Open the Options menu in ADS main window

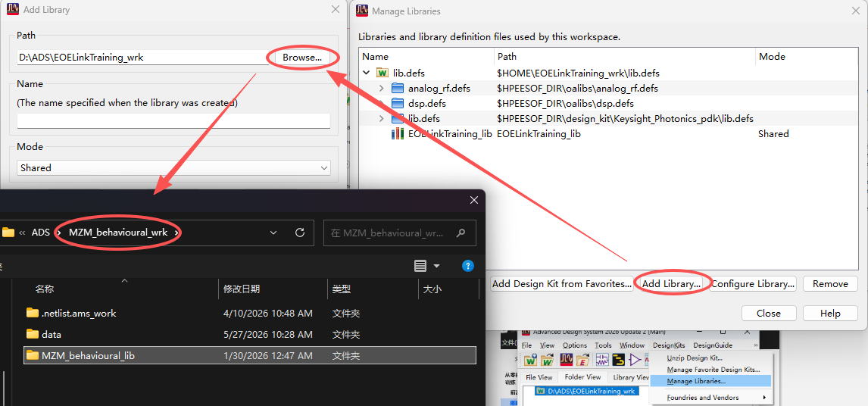[575, 345]
